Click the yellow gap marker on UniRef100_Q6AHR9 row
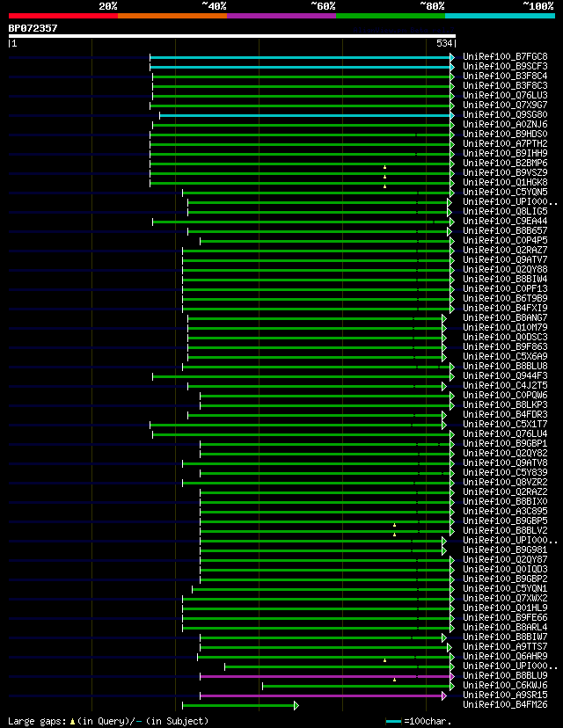Image resolution: width=563 pixels, height=728 pixels. point(384,659)
